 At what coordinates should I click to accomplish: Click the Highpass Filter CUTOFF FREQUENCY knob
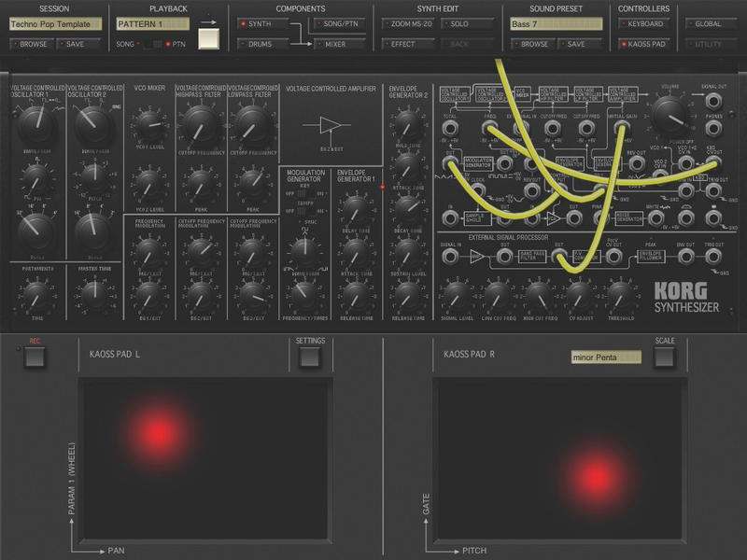click(201, 127)
